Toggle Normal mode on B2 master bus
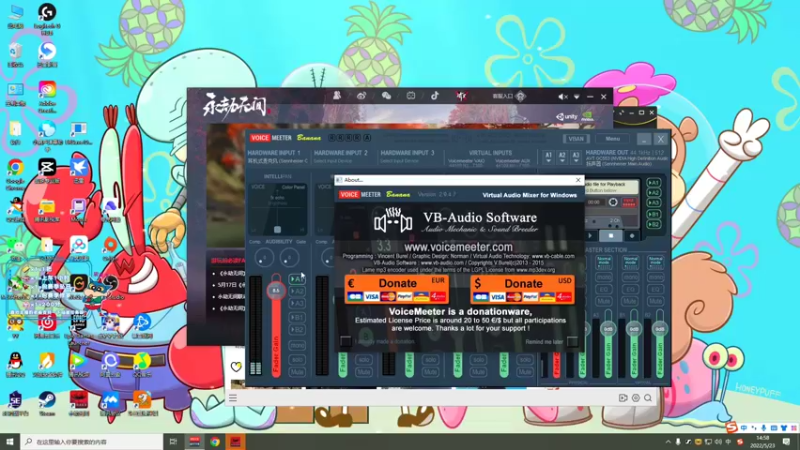Viewport: 800px width, 450px height. (656, 262)
